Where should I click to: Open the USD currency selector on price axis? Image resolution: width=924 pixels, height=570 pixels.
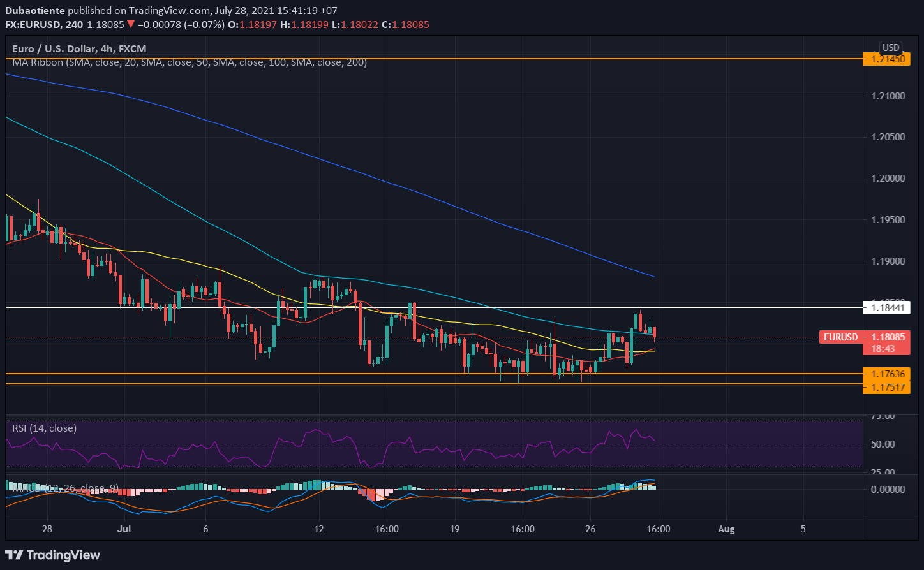coord(890,48)
